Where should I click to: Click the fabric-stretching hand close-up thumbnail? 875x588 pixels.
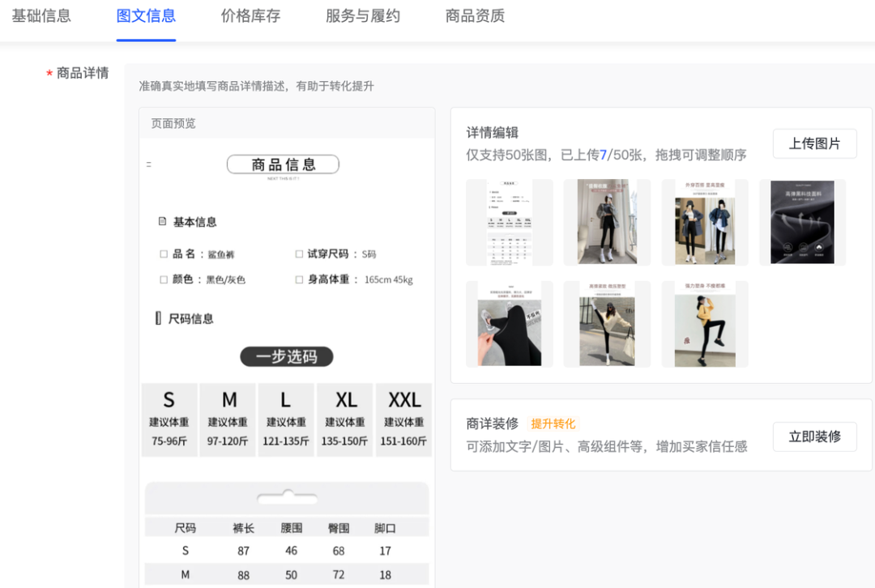point(509,323)
